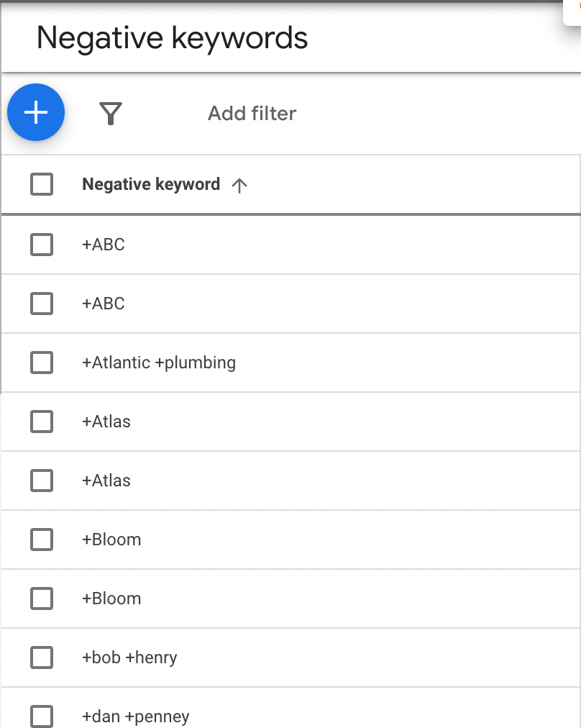Screen dimensions: 581x728
Task: Check the select-all checkbox in the header row
Action: 42,184
